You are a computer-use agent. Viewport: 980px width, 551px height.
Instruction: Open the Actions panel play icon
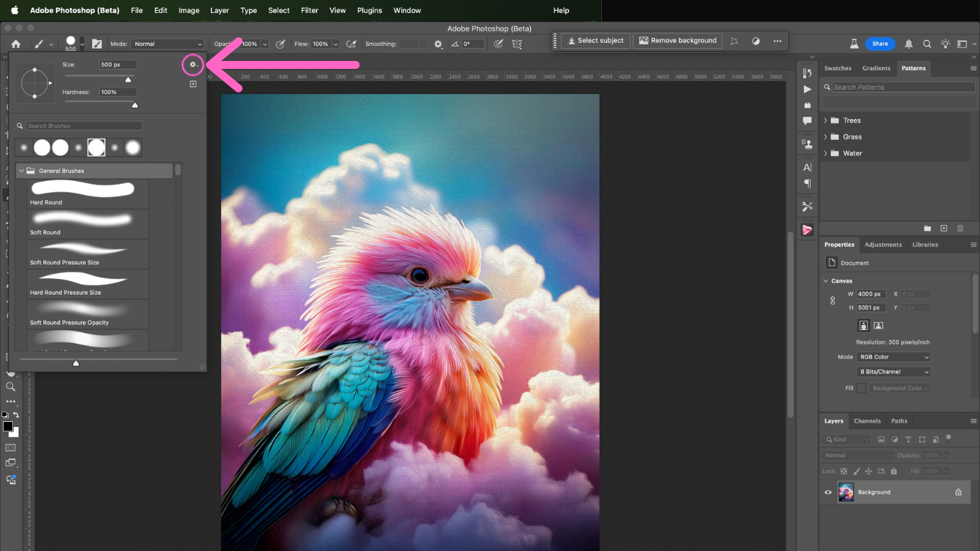click(x=807, y=89)
